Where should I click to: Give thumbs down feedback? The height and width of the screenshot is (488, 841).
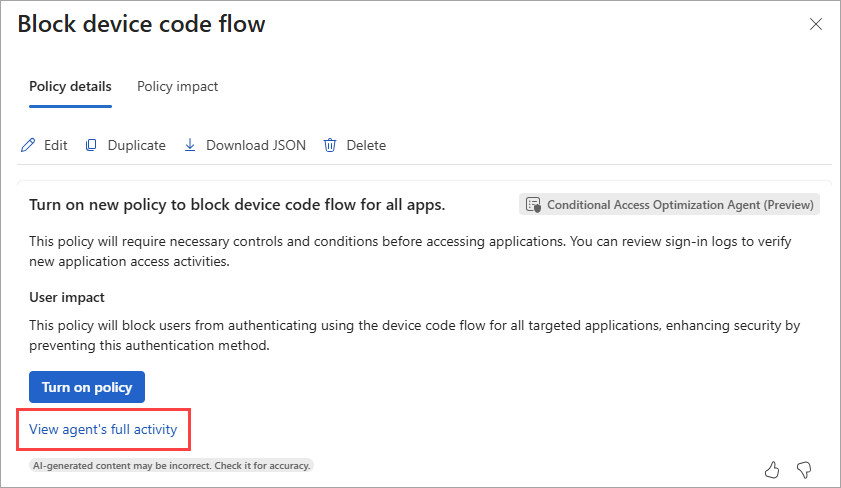[804, 470]
